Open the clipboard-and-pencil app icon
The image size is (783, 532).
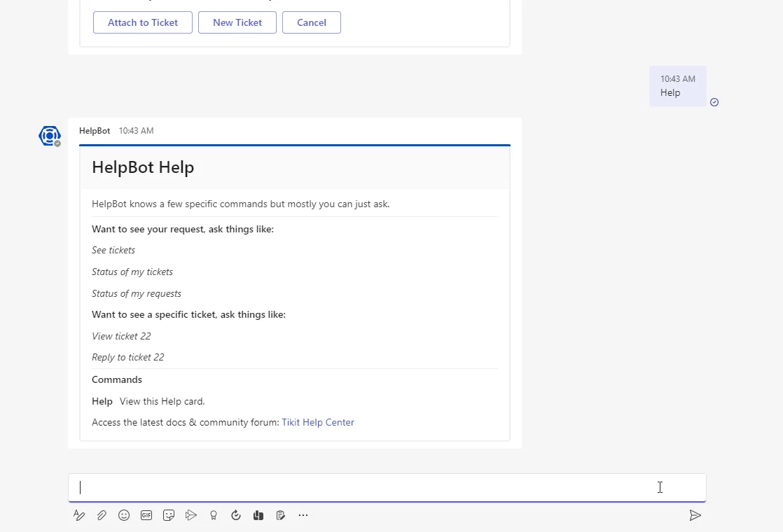[281, 515]
